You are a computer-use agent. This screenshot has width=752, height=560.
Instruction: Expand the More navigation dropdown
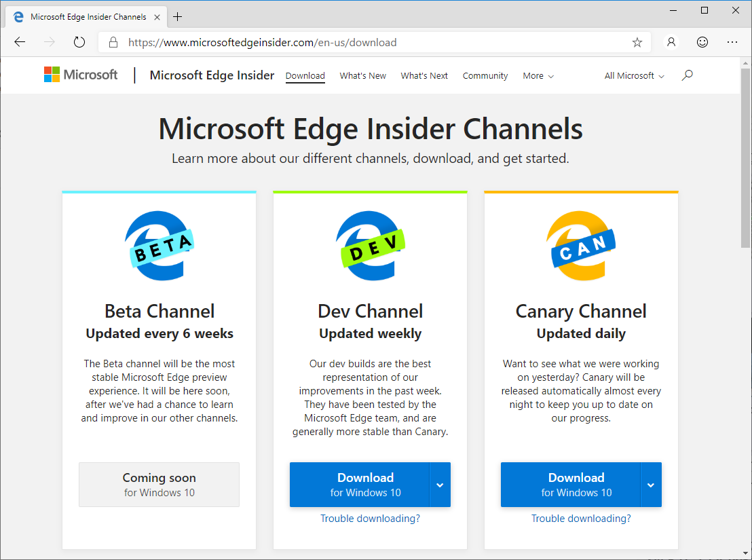click(x=538, y=76)
